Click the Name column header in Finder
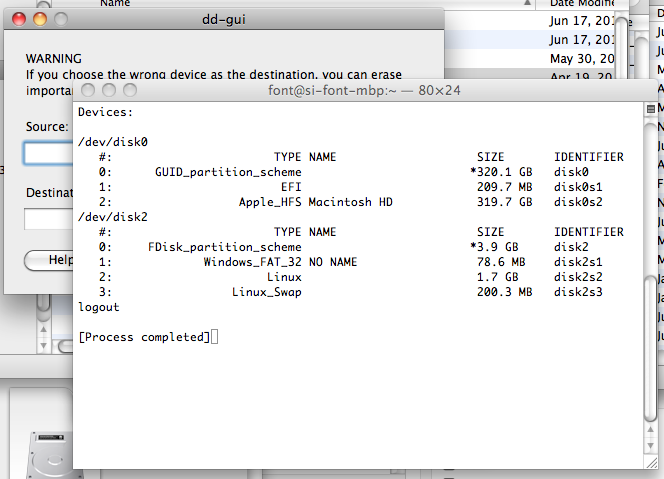The height and width of the screenshot is (479, 664). (x=115, y=3)
